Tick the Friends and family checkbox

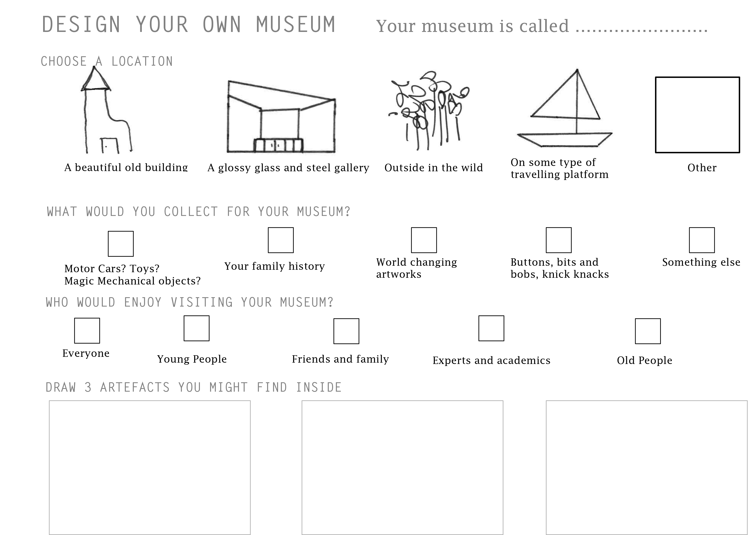click(x=346, y=331)
